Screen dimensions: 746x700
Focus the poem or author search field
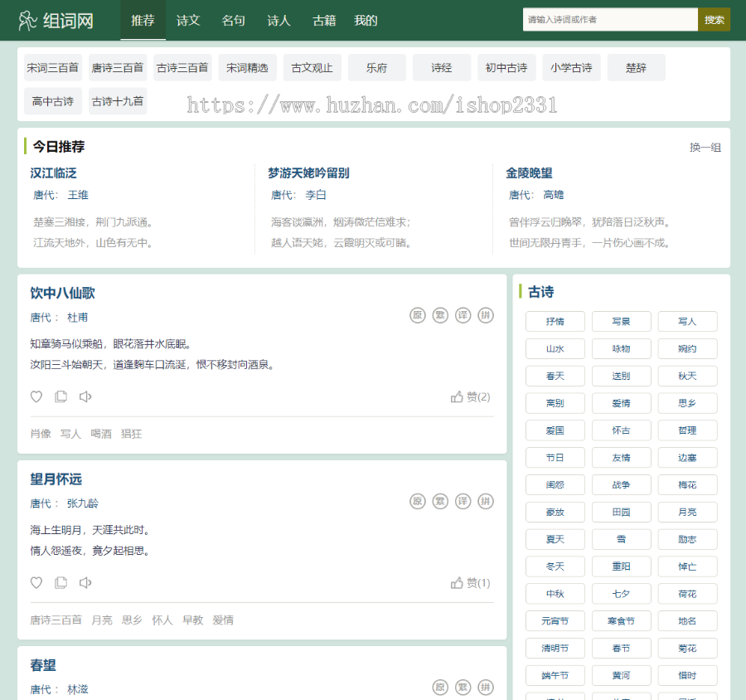609,20
